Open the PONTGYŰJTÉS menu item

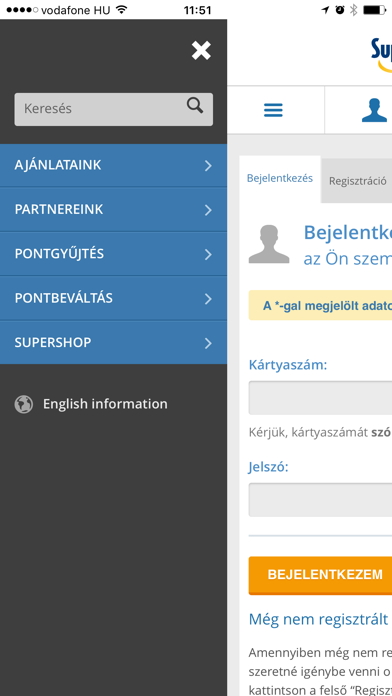coord(114,254)
